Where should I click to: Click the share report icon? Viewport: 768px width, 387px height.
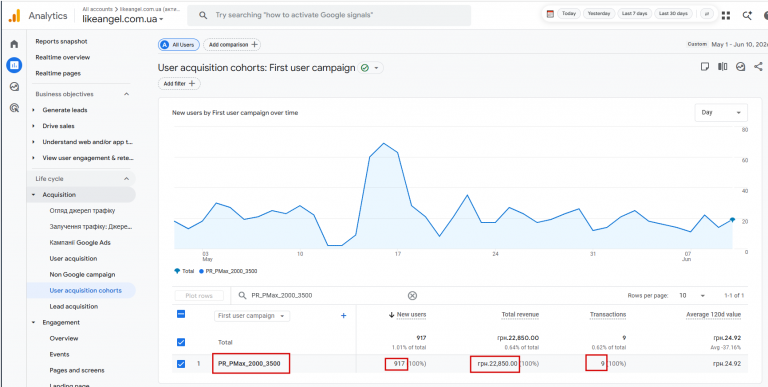click(x=758, y=67)
